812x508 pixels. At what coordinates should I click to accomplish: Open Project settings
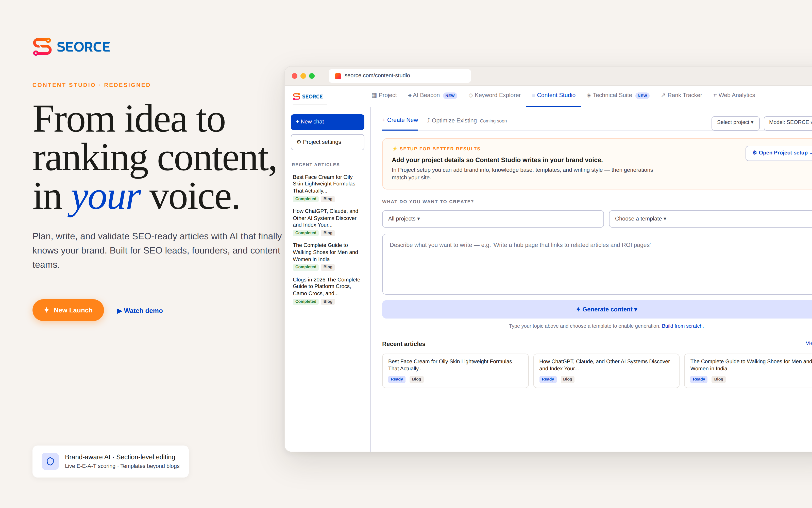point(328,142)
